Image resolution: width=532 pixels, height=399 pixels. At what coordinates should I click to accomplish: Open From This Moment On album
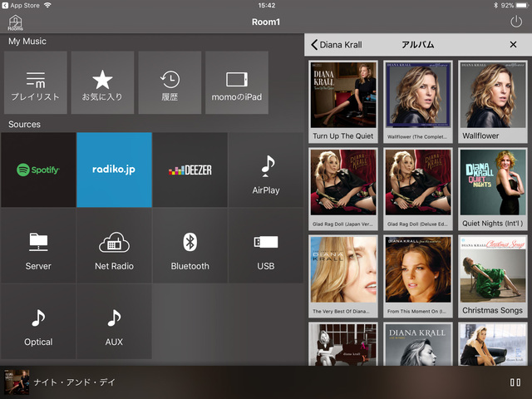(x=418, y=276)
